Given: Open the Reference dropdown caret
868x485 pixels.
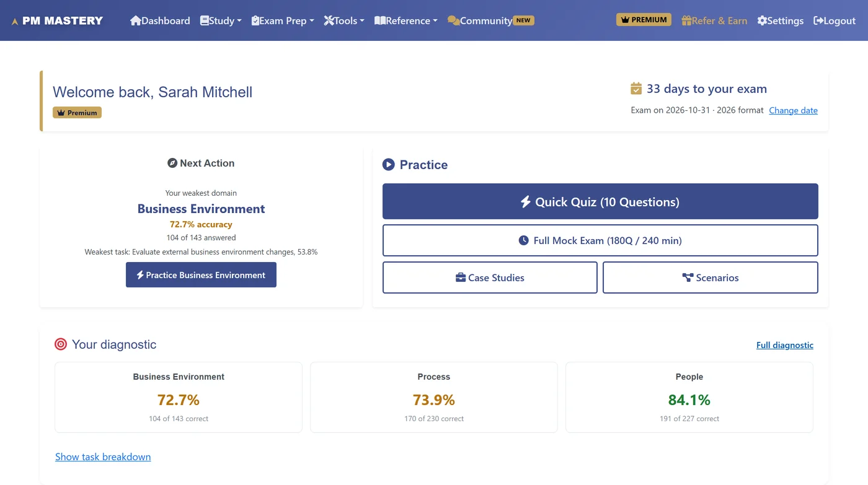Looking at the screenshot, I should (435, 21).
